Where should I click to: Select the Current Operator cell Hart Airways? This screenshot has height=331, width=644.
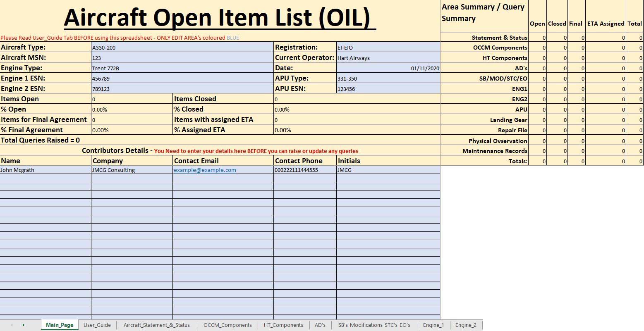click(388, 58)
